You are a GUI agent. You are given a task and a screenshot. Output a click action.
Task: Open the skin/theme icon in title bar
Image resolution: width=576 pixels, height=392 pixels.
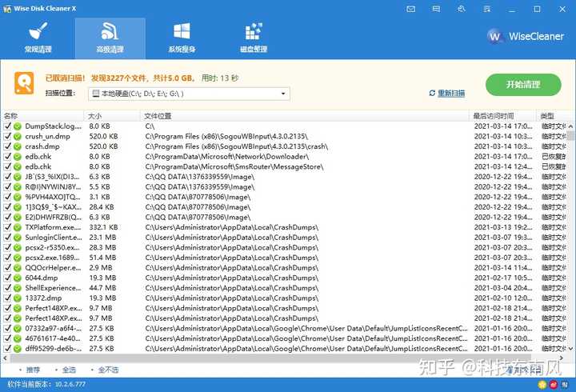pos(462,9)
